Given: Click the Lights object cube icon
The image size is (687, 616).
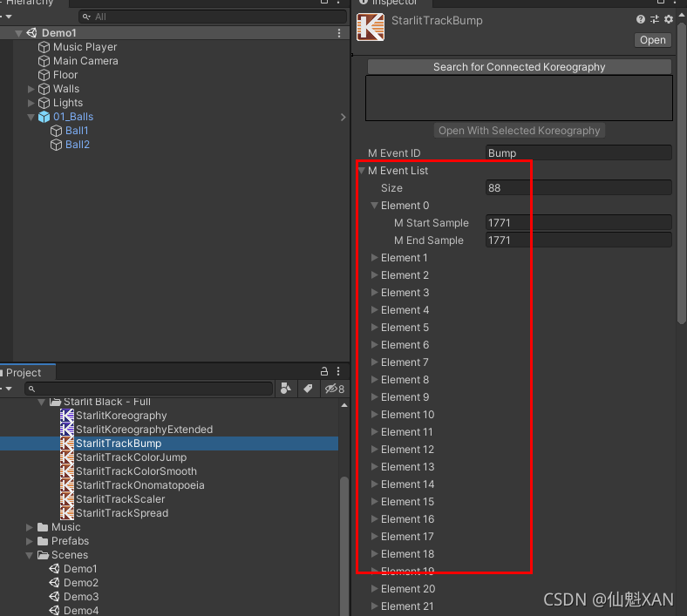Looking at the screenshot, I should [x=44, y=103].
